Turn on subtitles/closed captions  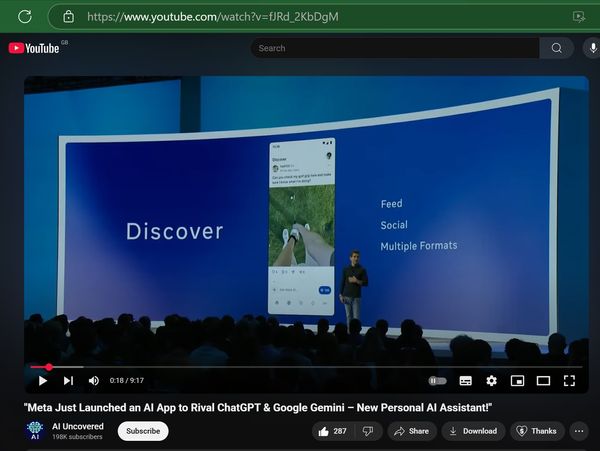[465, 381]
